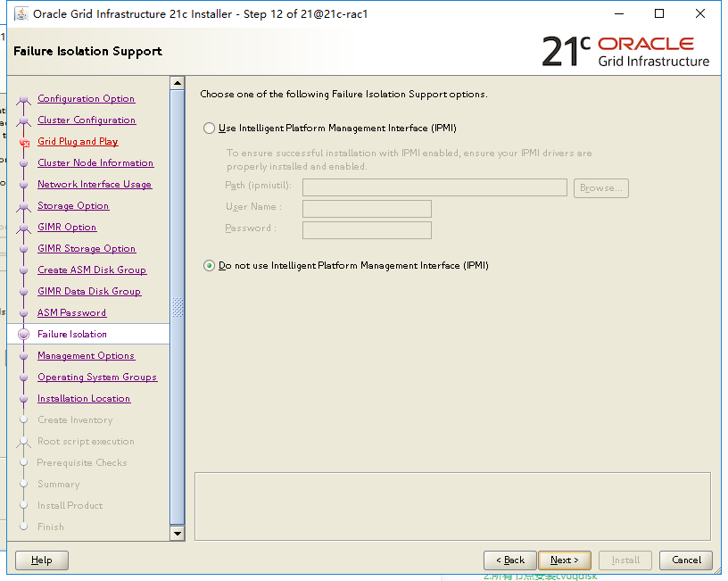Click the Install Product step text
This screenshot has width=728, height=581.
[x=70, y=505]
